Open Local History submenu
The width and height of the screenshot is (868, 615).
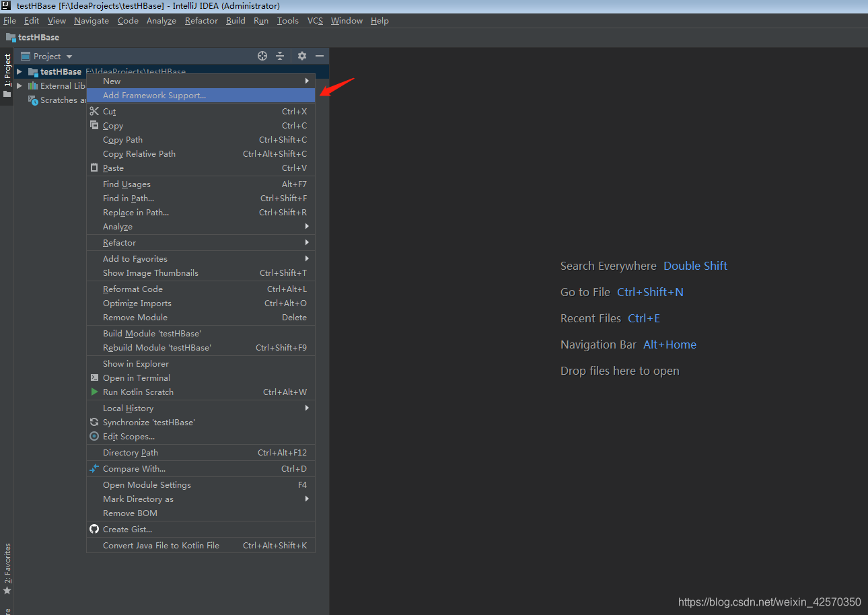[x=201, y=408]
